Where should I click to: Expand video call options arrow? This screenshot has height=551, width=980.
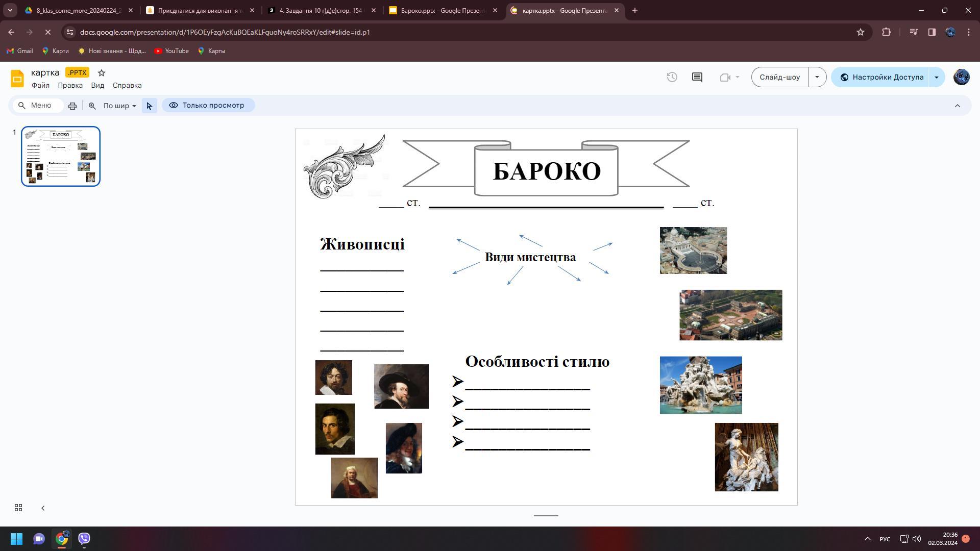tap(737, 77)
